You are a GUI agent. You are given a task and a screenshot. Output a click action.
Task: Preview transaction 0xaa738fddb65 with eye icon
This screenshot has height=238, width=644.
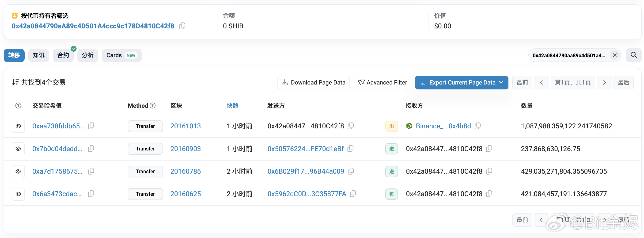coord(18,126)
